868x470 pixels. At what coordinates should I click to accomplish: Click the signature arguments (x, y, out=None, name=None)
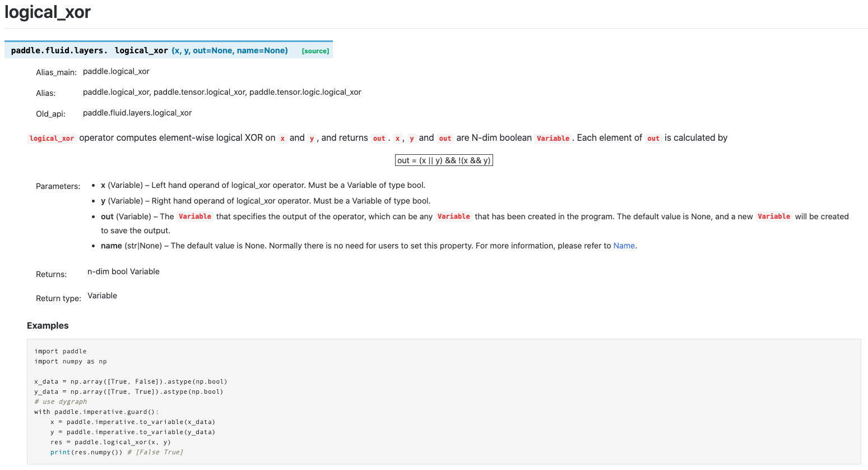pyautogui.click(x=230, y=50)
